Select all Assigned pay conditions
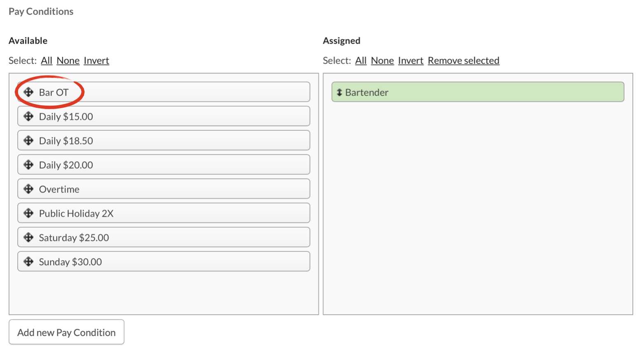This screenshot has height=348, width=644. tap(361, 61)
